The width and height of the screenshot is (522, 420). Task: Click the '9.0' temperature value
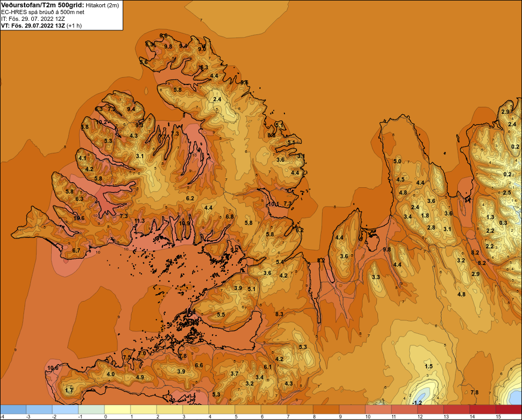tap(201, 49)
